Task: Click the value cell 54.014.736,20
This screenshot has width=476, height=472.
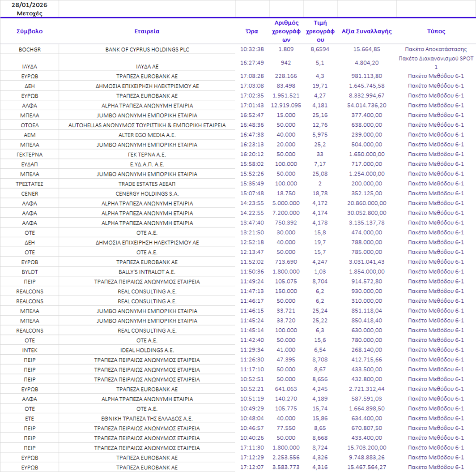Action: pos(367,105)
